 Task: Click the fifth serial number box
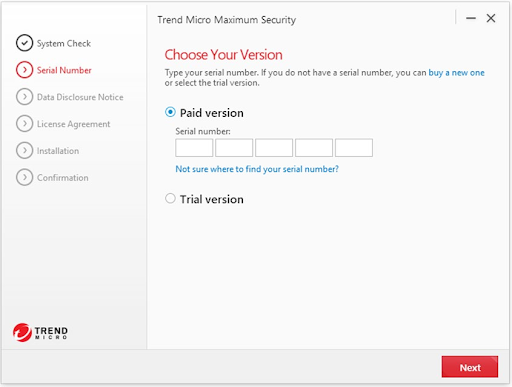pos(354,148)
